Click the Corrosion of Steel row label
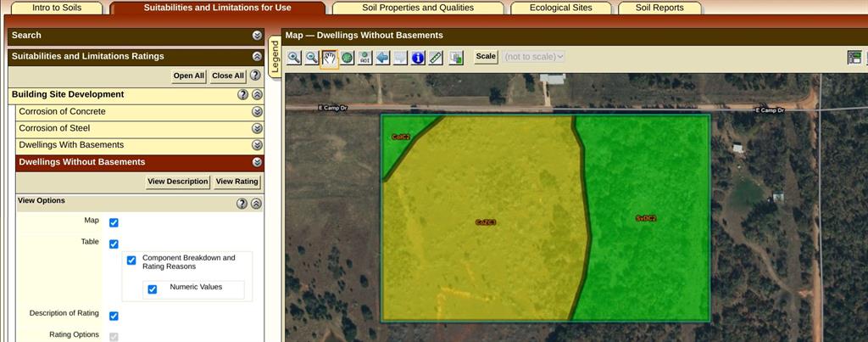 tap(54, 128)
